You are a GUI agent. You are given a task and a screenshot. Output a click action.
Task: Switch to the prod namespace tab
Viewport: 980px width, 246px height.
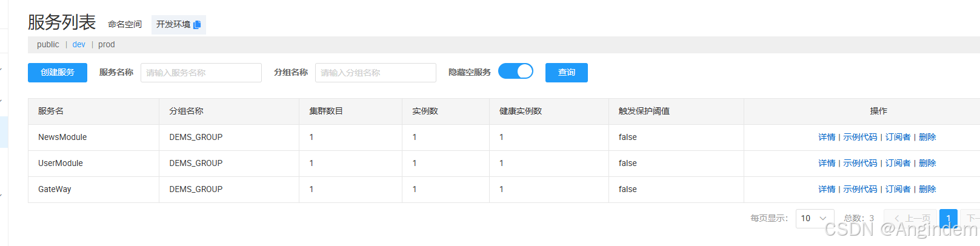point(107,44)
